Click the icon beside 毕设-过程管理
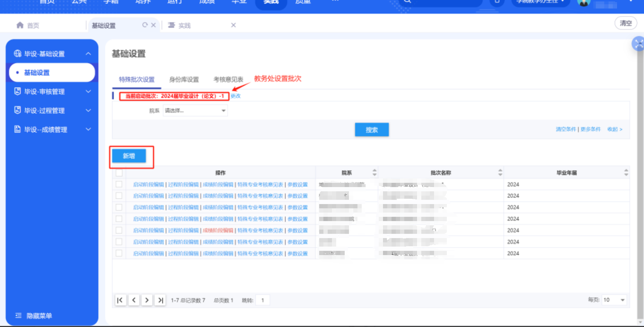 pyautogui.click(x=17, y=110)
